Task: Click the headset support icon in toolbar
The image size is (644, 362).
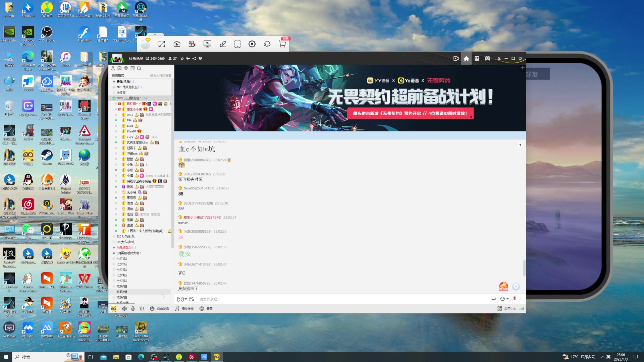Action: [x=267, y=44]
